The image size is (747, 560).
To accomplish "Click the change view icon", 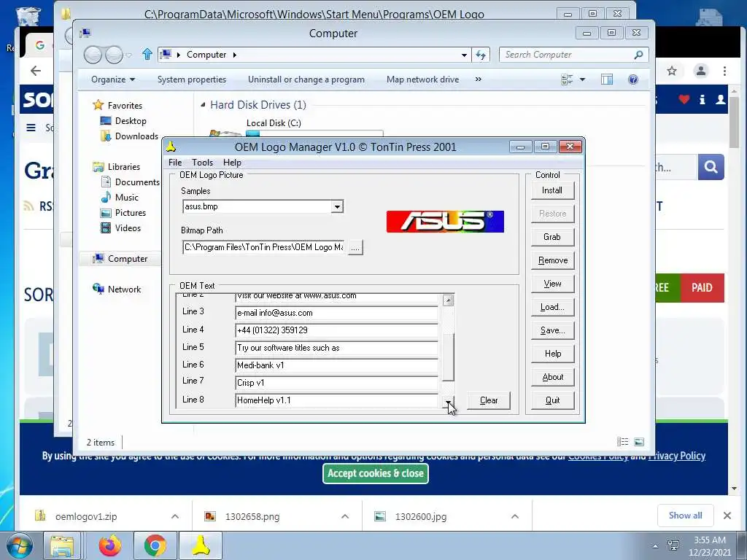I will point(567,79).
